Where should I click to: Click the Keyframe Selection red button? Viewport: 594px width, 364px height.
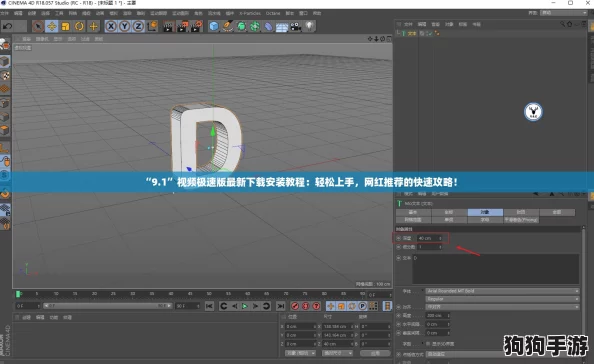(316, 306)
